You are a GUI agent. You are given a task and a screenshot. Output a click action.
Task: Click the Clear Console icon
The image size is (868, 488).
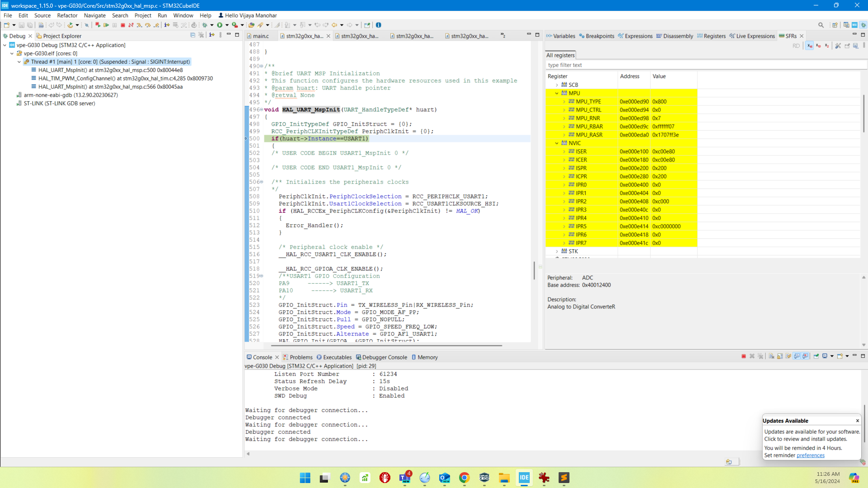tap(771, 356)
